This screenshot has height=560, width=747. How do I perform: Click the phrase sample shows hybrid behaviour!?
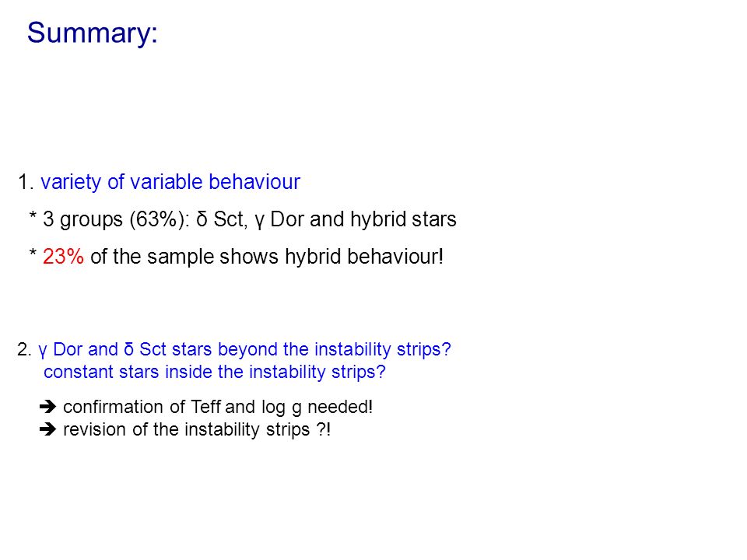295,257
